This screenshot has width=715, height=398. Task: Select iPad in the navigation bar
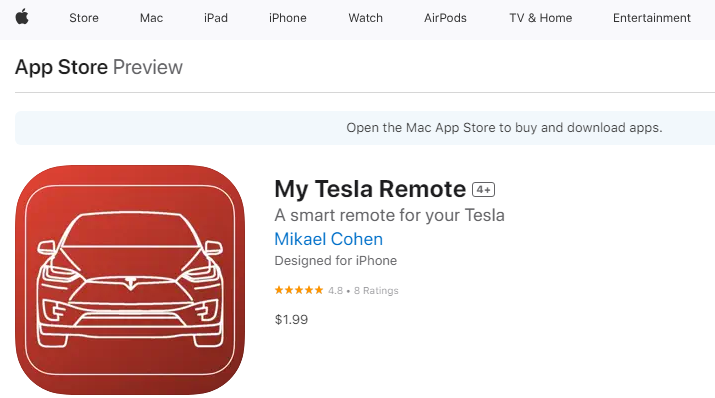click(x=216, y=18)
